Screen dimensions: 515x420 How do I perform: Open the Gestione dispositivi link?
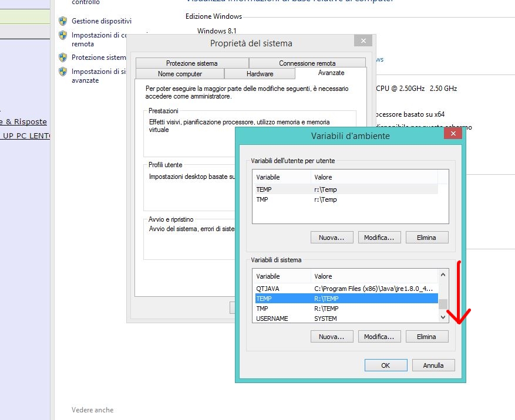101,21
